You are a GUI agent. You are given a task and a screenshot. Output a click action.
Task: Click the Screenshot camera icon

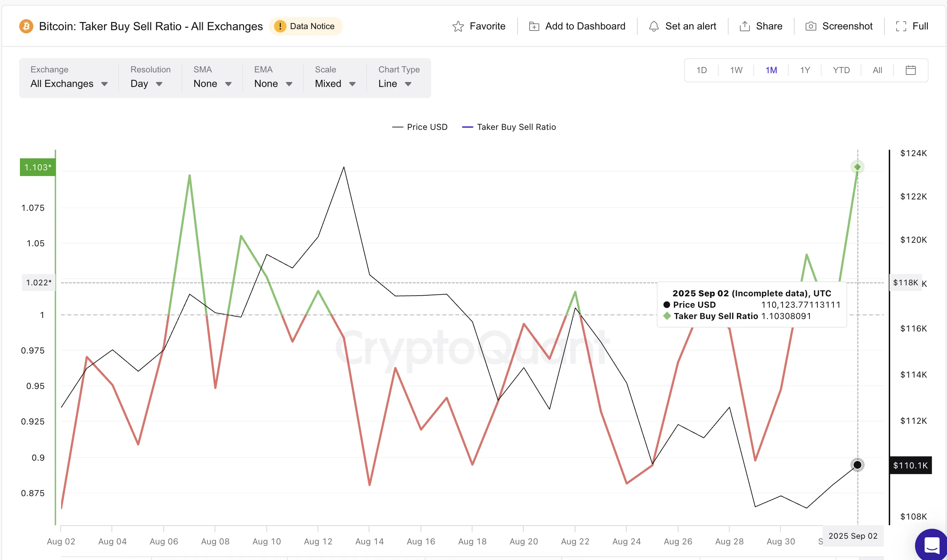click(x=811, y=26)
